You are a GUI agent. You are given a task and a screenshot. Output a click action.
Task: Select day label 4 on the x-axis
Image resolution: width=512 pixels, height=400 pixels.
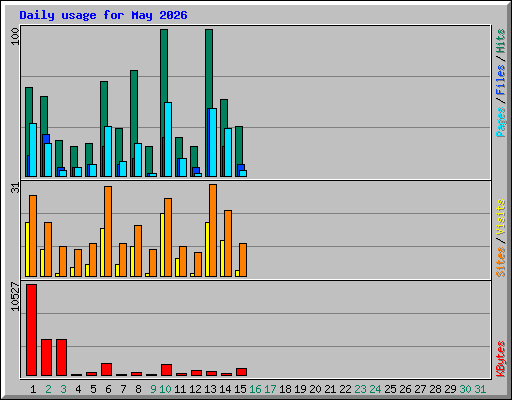click(x=78, y=389)
